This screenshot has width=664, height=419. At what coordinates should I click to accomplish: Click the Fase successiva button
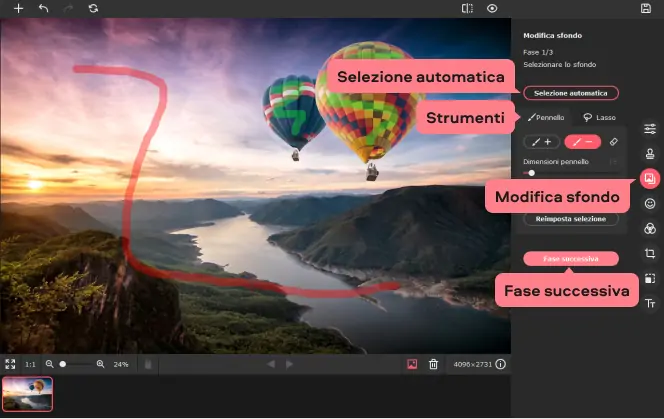coord(570,259)
